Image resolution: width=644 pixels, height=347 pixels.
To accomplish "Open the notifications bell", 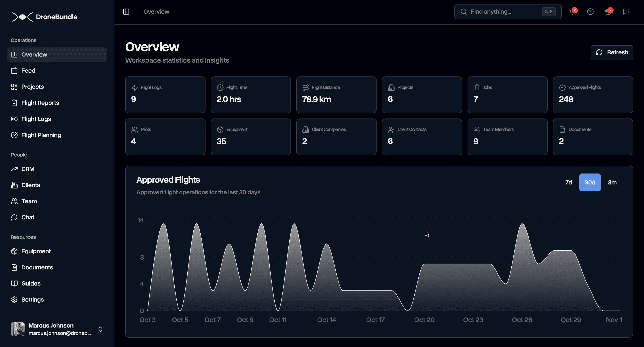I will (572, 11).
